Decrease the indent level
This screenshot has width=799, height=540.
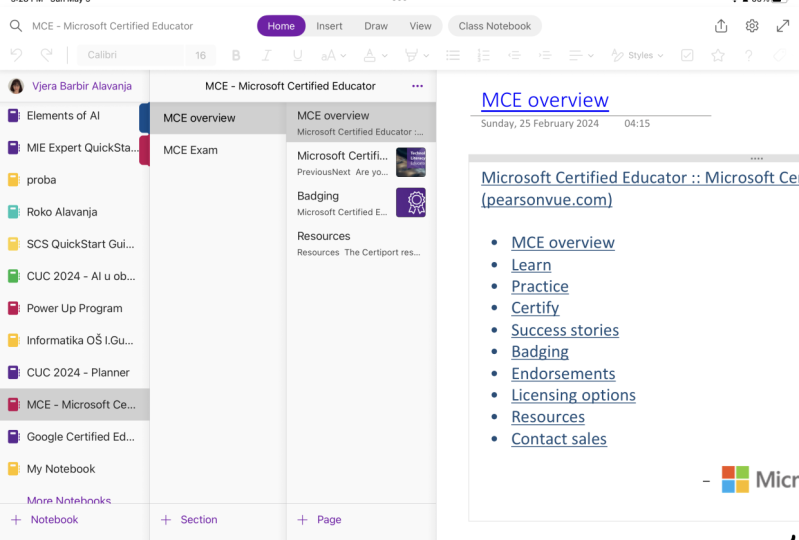(x=514, y=56)
